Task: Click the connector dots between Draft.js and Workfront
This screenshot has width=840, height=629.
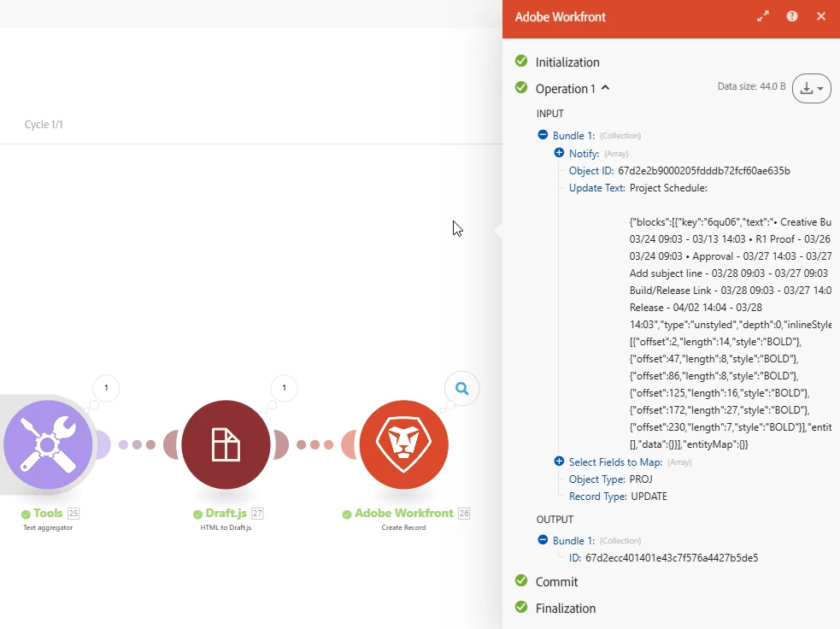Action: (x=315, y=444)
